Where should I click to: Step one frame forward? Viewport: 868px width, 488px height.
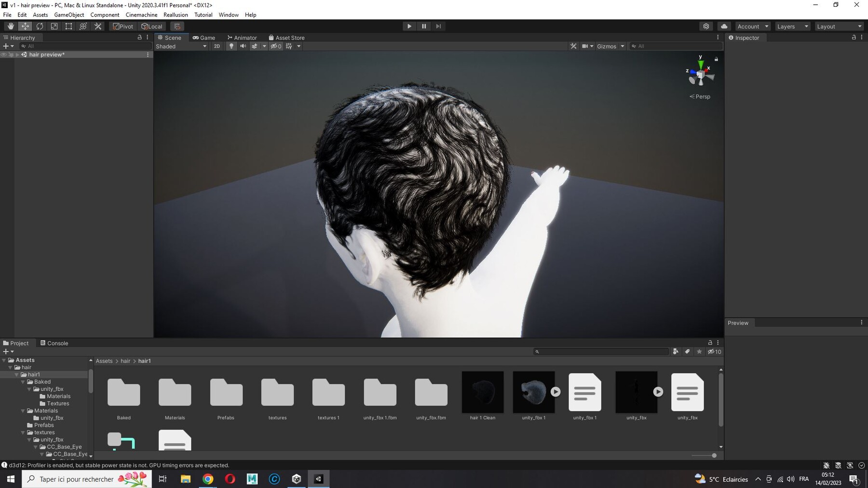(438, 26)
